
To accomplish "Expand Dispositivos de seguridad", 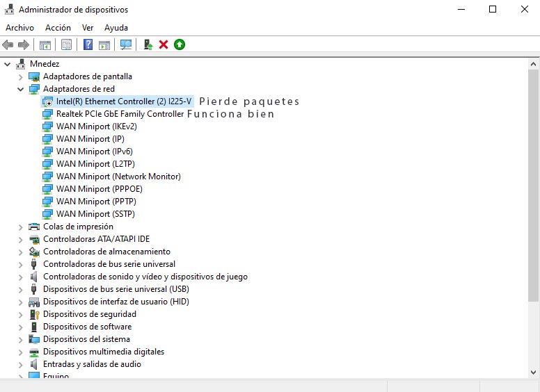I will click(x=20, y=315).
